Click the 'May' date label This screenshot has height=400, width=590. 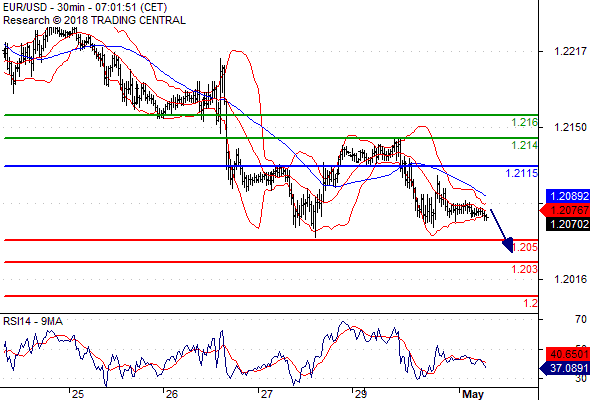click(x=473, y=394)
